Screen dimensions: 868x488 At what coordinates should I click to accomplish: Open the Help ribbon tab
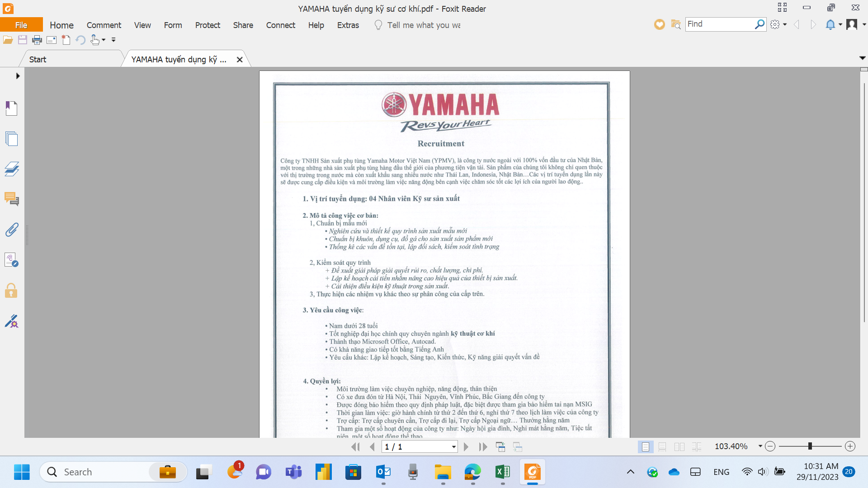coord(316,25)
